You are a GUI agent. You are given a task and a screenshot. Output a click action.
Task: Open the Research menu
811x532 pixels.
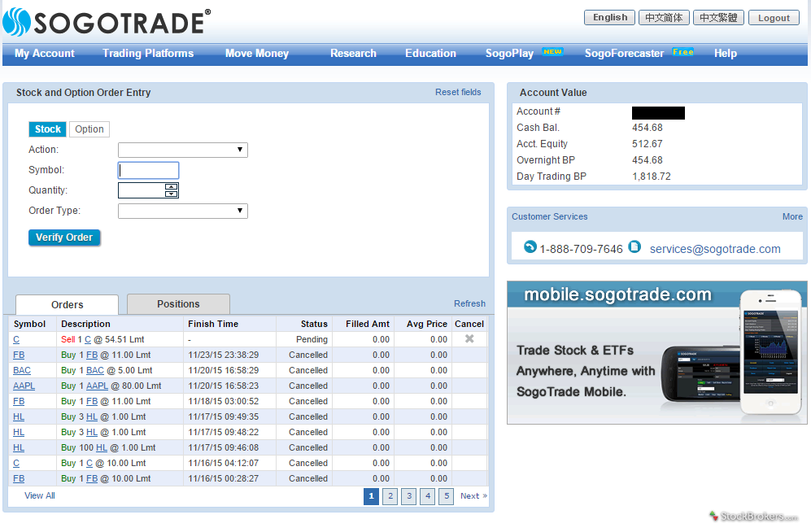pos(353,53)
